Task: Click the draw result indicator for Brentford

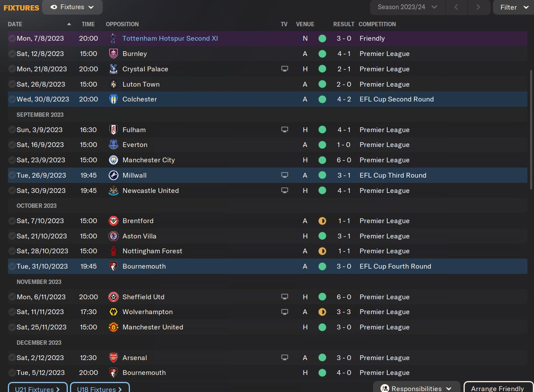Action: (322, 221)
